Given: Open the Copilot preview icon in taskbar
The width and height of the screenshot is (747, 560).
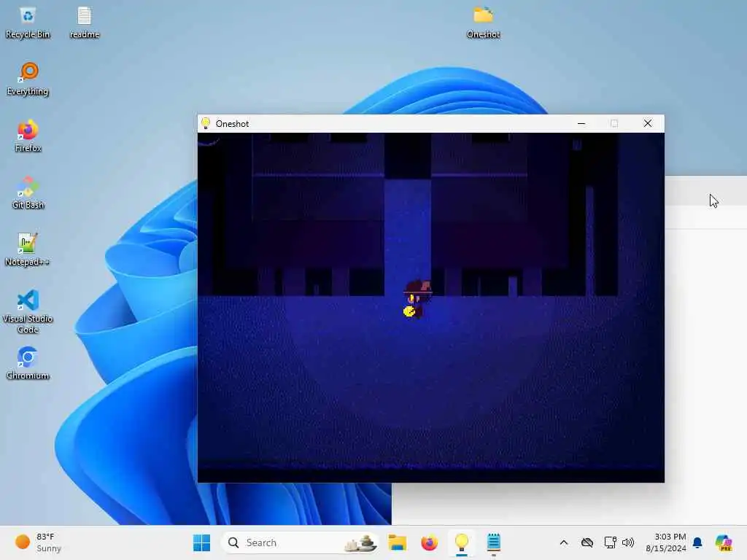Looking at the screenshot, I should click(723, 542).
